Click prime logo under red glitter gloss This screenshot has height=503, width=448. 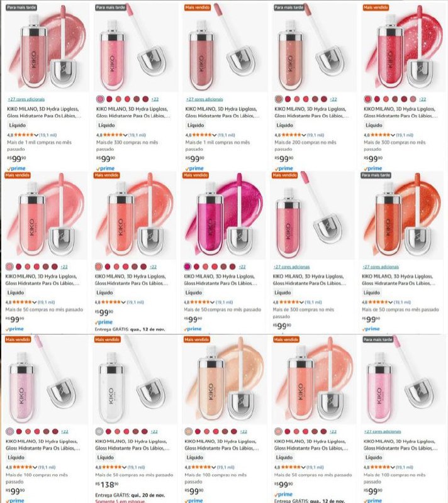pyautogui.click(x=372, y=169)
